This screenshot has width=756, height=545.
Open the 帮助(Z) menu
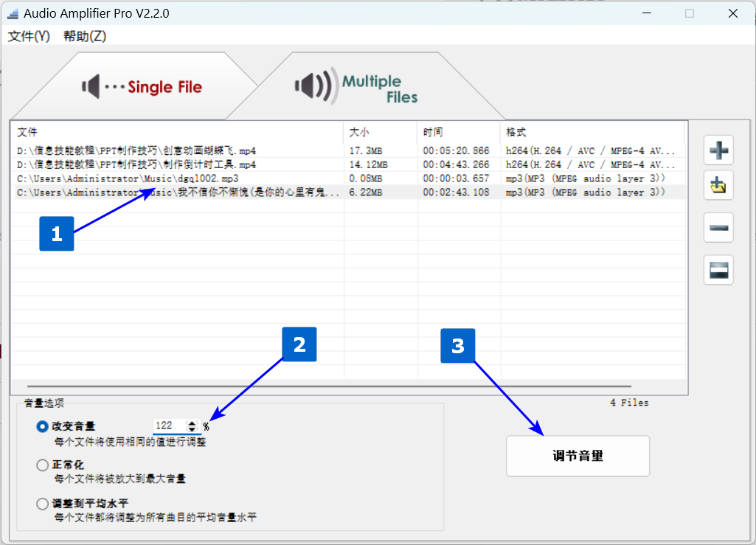click(x=84, y=36)
